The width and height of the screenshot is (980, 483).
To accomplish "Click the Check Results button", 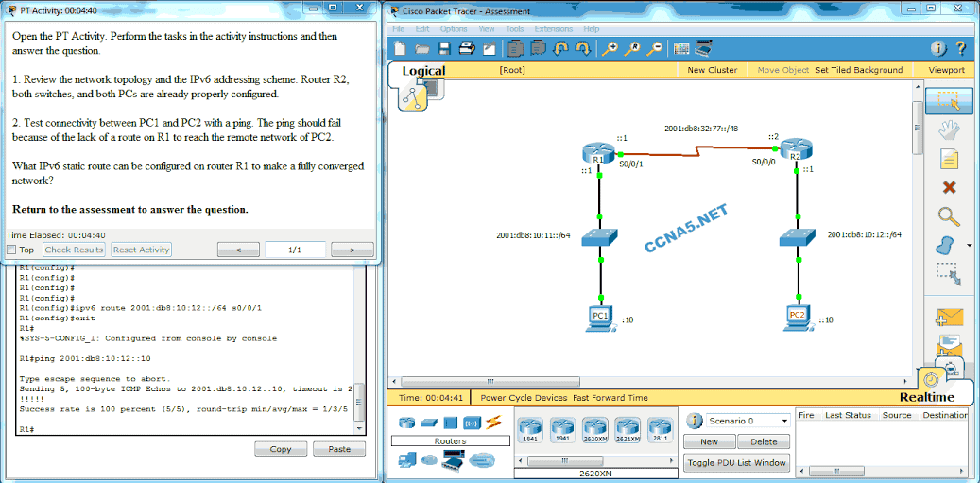I will coord(74,250).
